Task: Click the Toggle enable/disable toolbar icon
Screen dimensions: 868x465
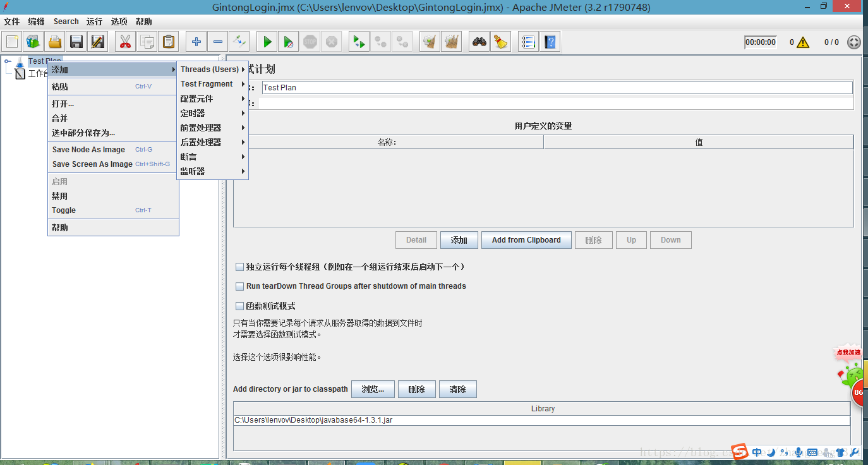Action: click(239, 42)
